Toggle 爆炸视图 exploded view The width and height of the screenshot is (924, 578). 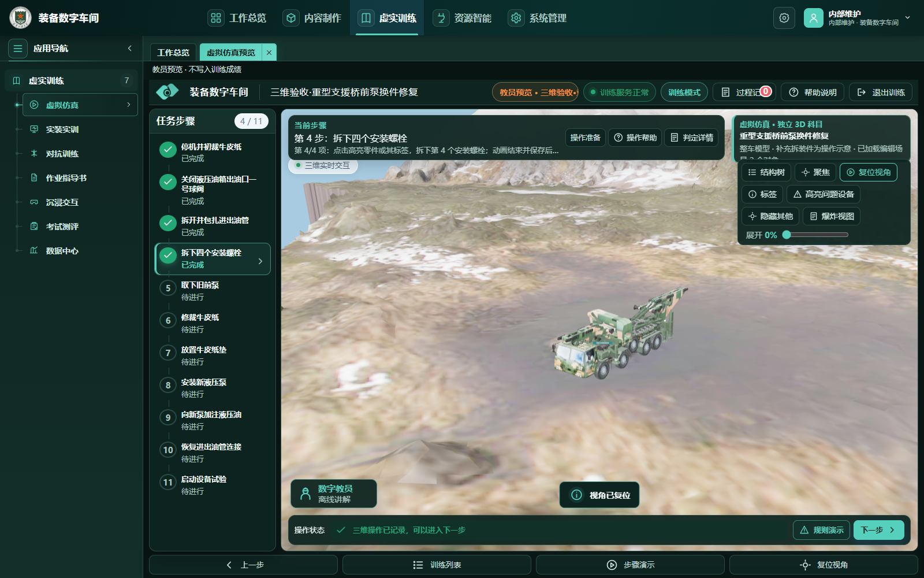pos(832,216)
